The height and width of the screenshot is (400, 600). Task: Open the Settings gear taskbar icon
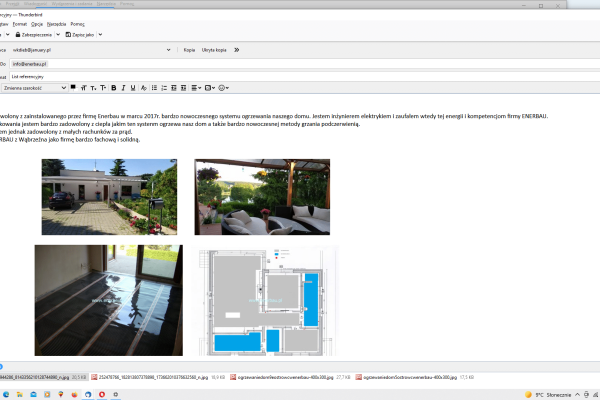116,394
